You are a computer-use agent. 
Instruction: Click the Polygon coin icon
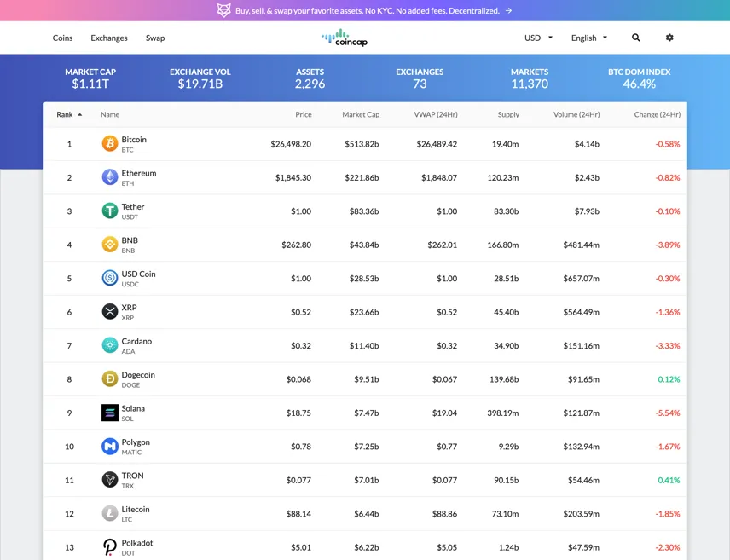(110, 446)
